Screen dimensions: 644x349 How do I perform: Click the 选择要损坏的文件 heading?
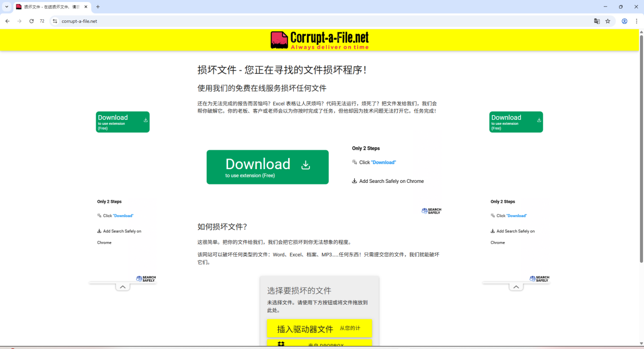click(299, 290)
